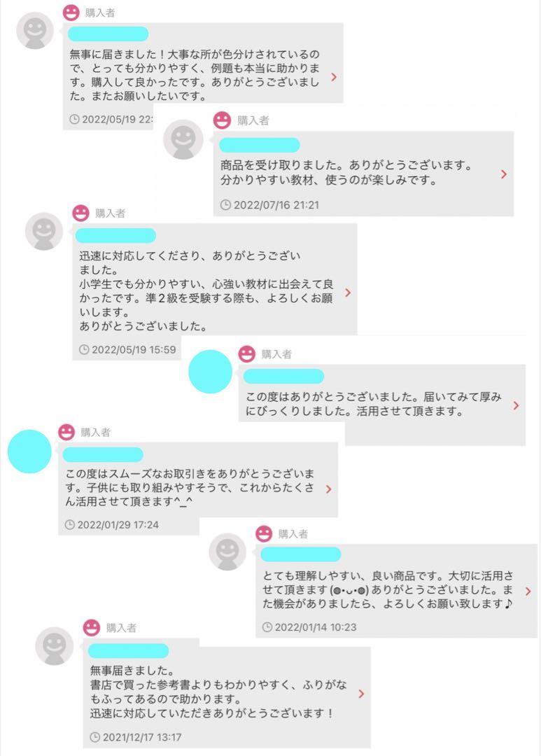The image size is (541, 756).
Task: Click the cyan circle avatar next to the 厚みにびっくり review
Action: (210, 372)
